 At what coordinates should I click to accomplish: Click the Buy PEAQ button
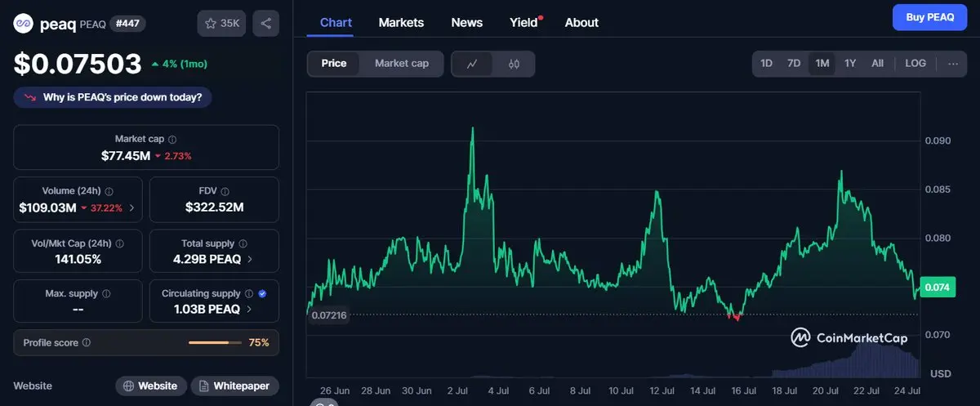coord(929,17)
